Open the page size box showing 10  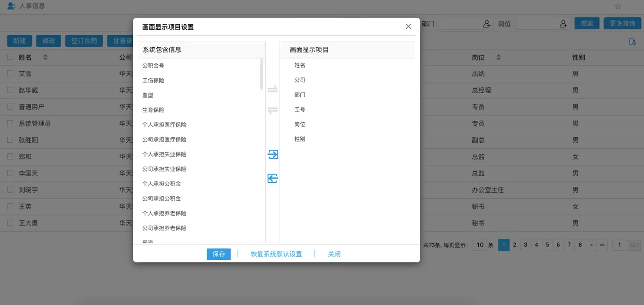(480, 245)
